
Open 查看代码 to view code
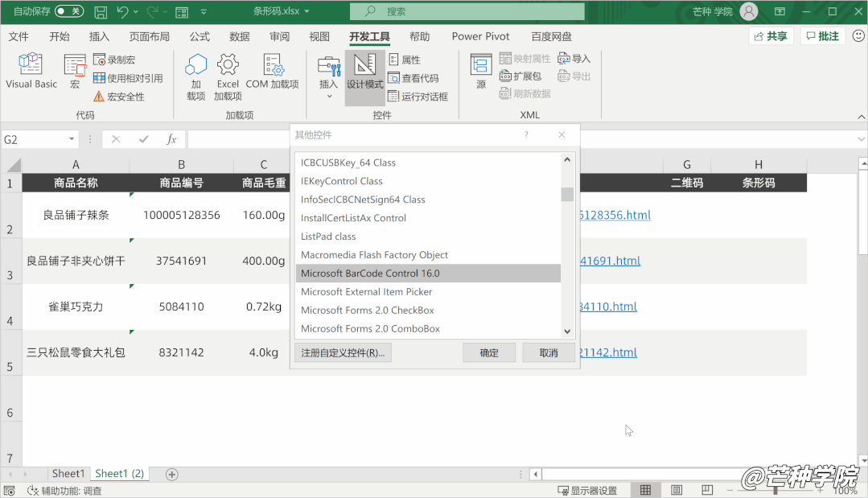click(413, 78)
